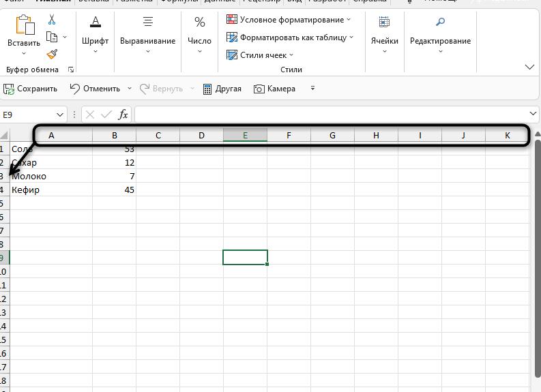Image resolution: width=541 pixels, height=392 pixels.
Task: Select the column E header
Action: [245, 135]
